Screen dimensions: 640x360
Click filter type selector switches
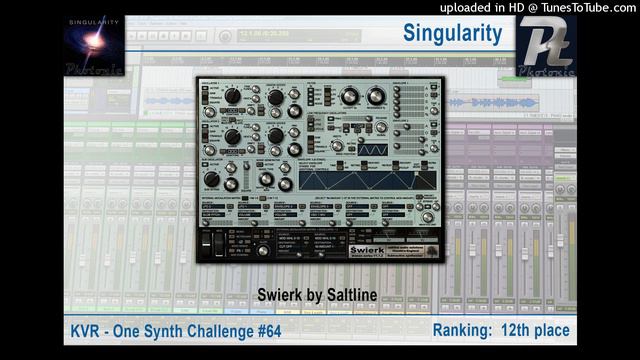click(311, 96)
